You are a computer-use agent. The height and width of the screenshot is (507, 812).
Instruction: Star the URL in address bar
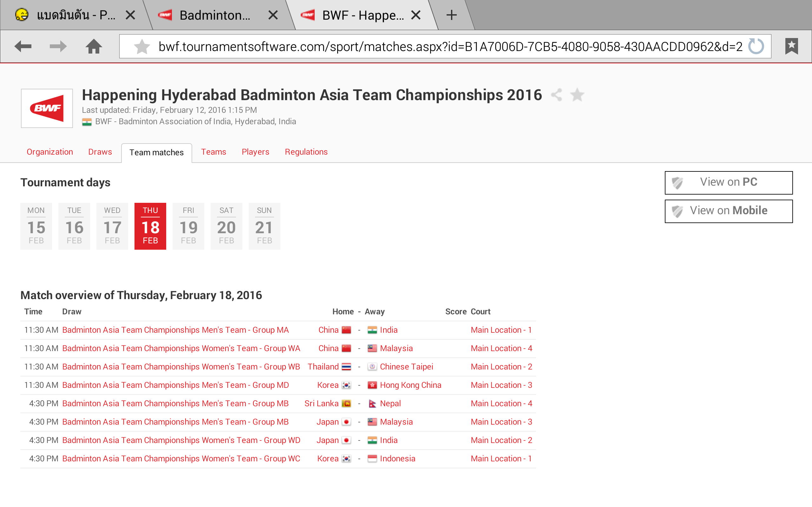coord(142,46)
